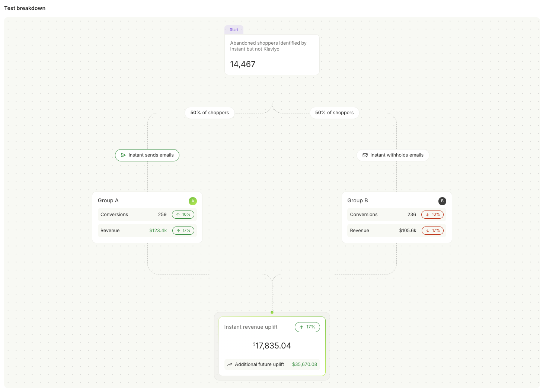Click Group A conversions up 10% badge
This screenshot has width=543, height=392.
[183, 215]
